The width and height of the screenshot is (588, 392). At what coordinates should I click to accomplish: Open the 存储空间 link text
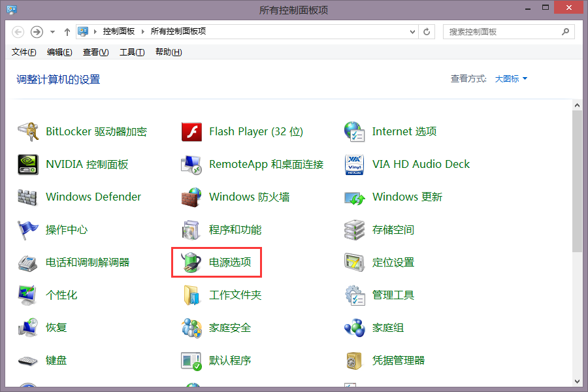393,229
